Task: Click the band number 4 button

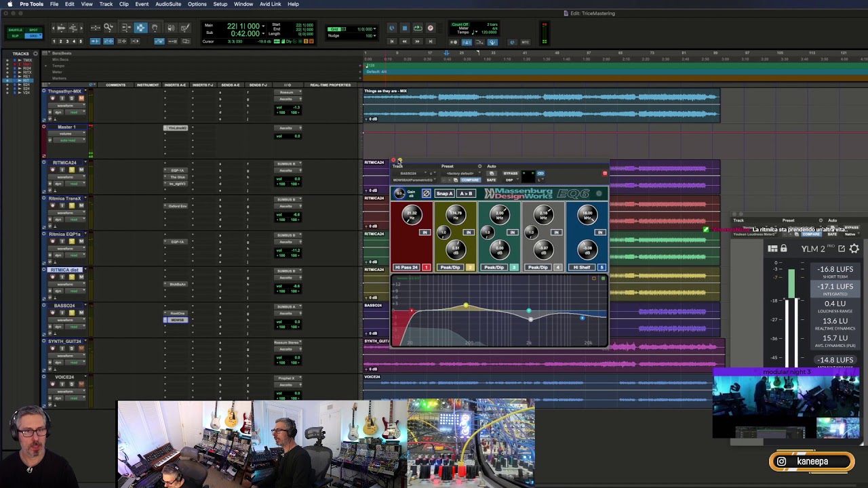Action: (x=557, y=267)
